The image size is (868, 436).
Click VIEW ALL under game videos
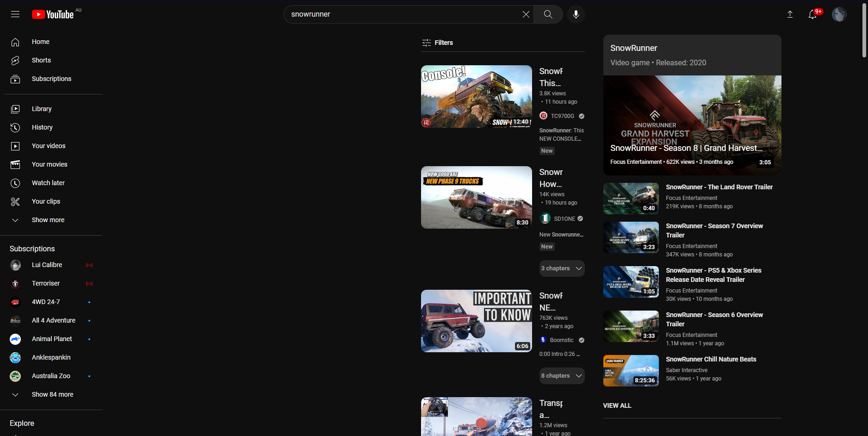[x=617, y=405]
